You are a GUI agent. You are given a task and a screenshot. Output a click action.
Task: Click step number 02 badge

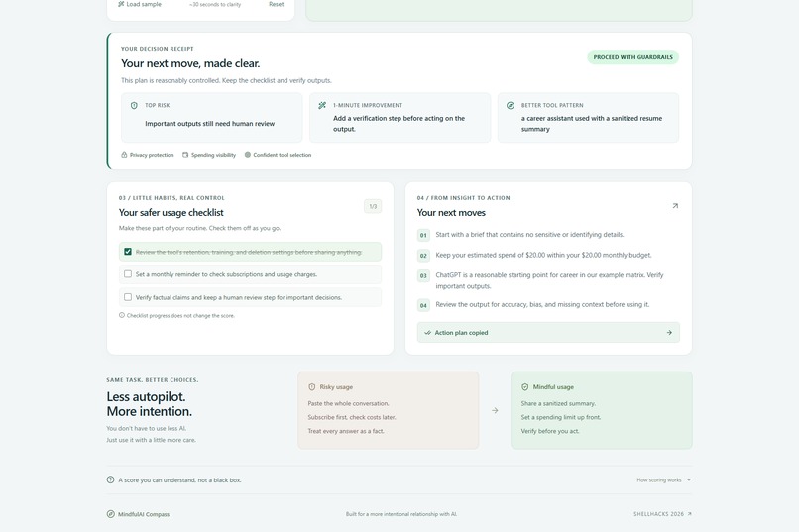423,256
